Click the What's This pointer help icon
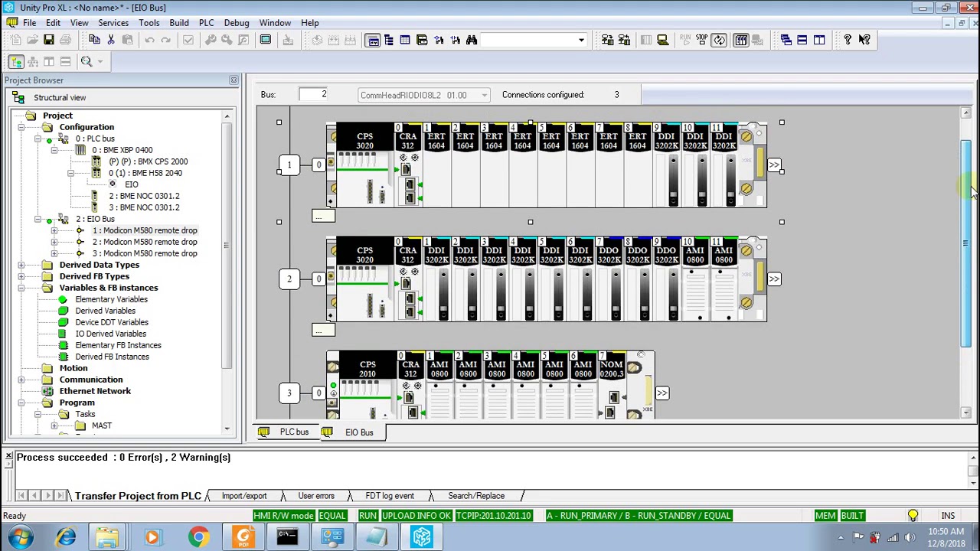Screen dimensions: 980x551 coord(864,40)
